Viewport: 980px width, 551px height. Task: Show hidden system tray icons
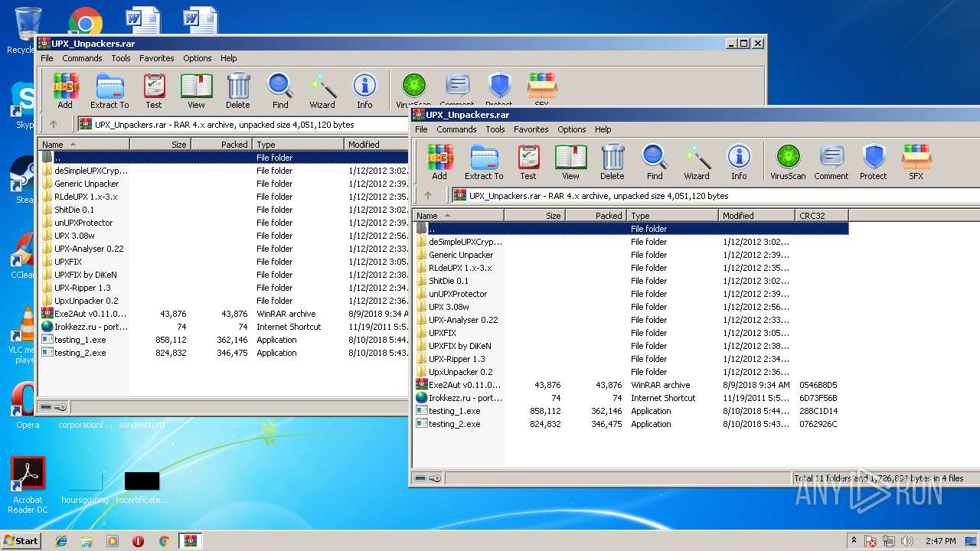[x=854, y=541]
